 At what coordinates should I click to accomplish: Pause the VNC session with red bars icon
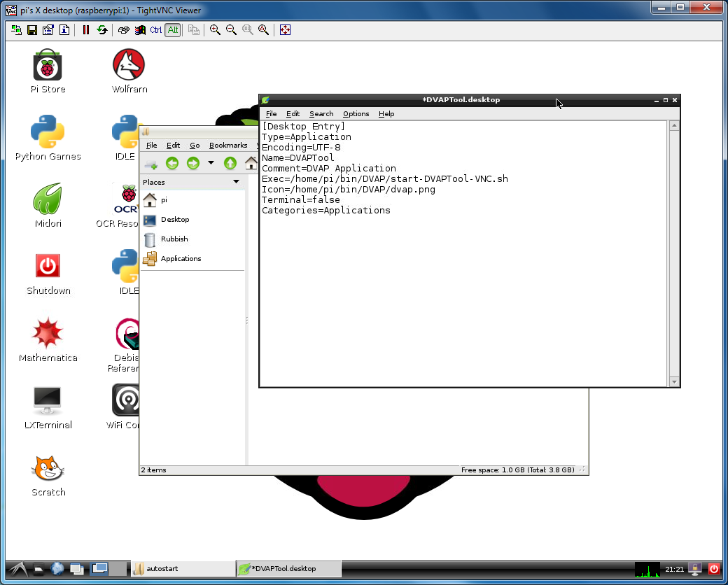point(86,30)
